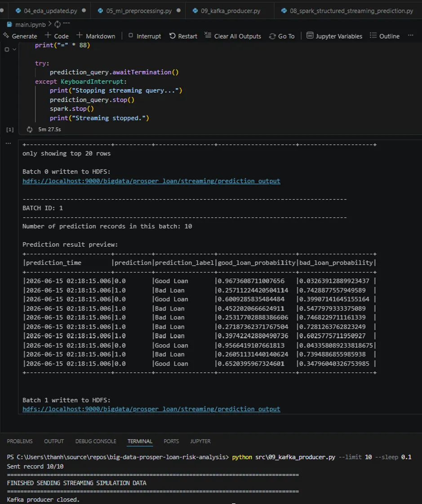Switch to PROBLEMS panel tab
Screen dimensions: 422x504
[20, 441]
